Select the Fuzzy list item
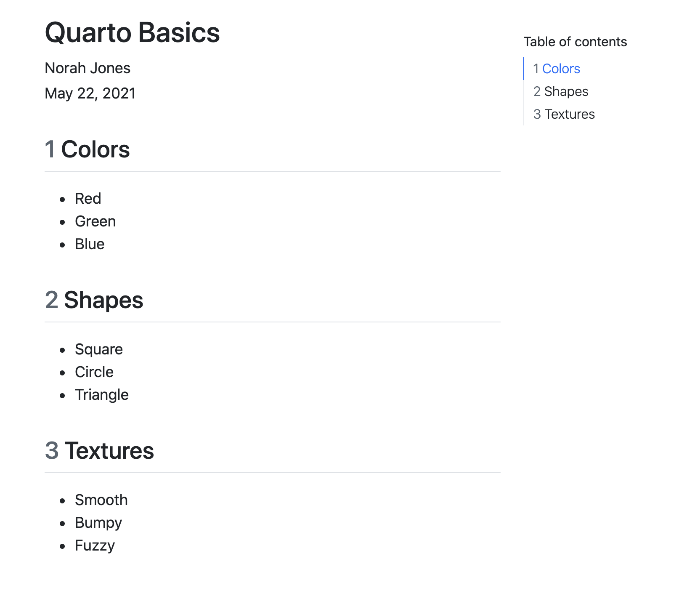This screenshot has width=700, height=596. 94,545
